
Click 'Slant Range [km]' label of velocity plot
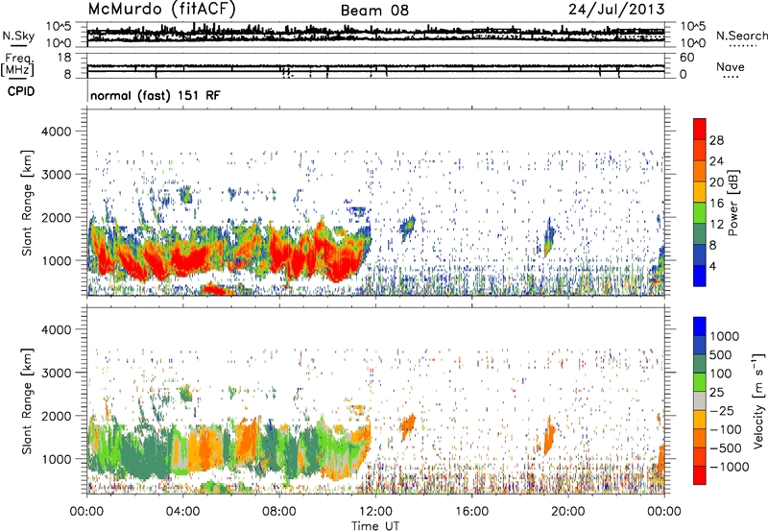pos(27,400)
